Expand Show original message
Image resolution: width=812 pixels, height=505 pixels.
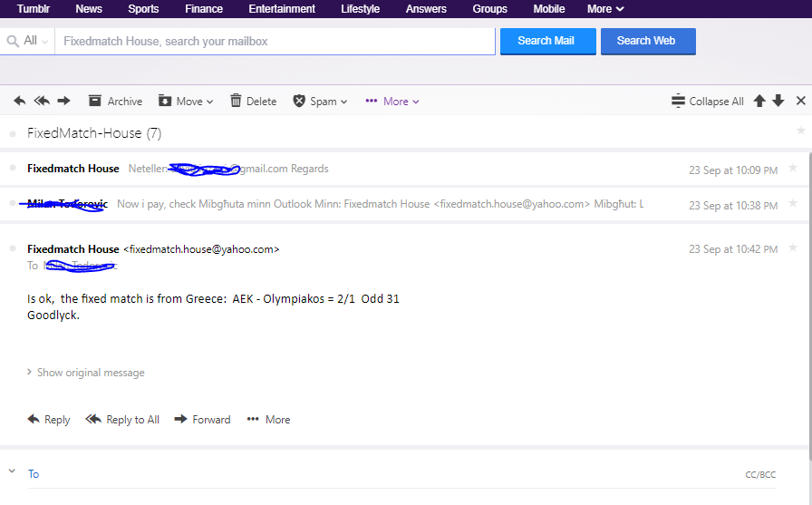coord(86,373)
